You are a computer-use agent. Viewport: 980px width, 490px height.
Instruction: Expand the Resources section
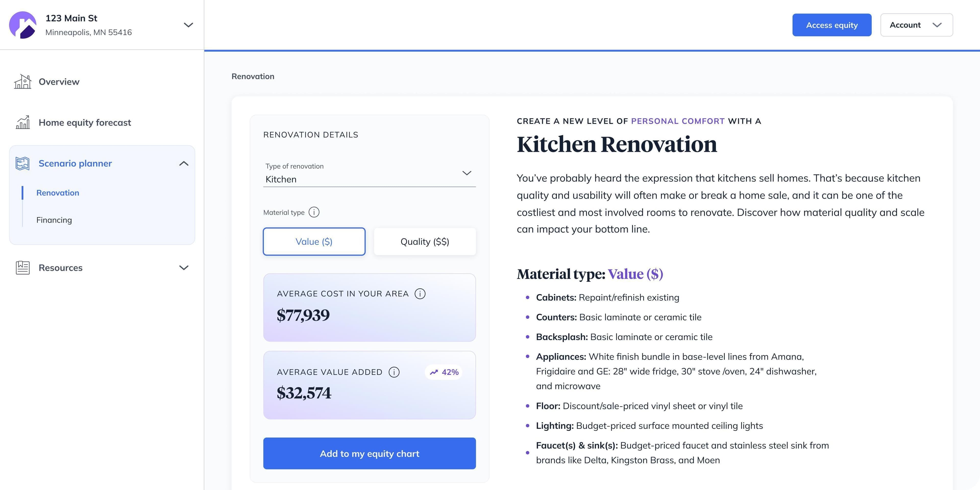click(x=184, y=267)
